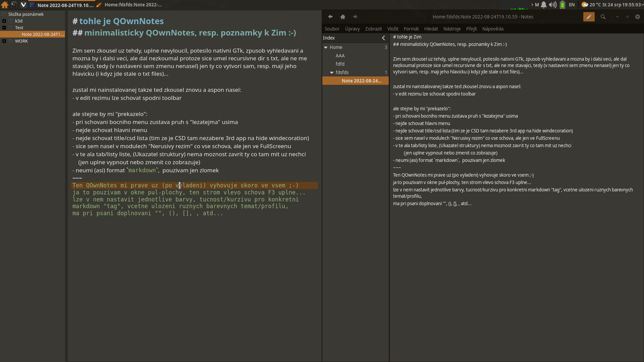Open the terminal launcher icon in top panel
Viewport: 644px width, 362px height.
coord(14,5)
